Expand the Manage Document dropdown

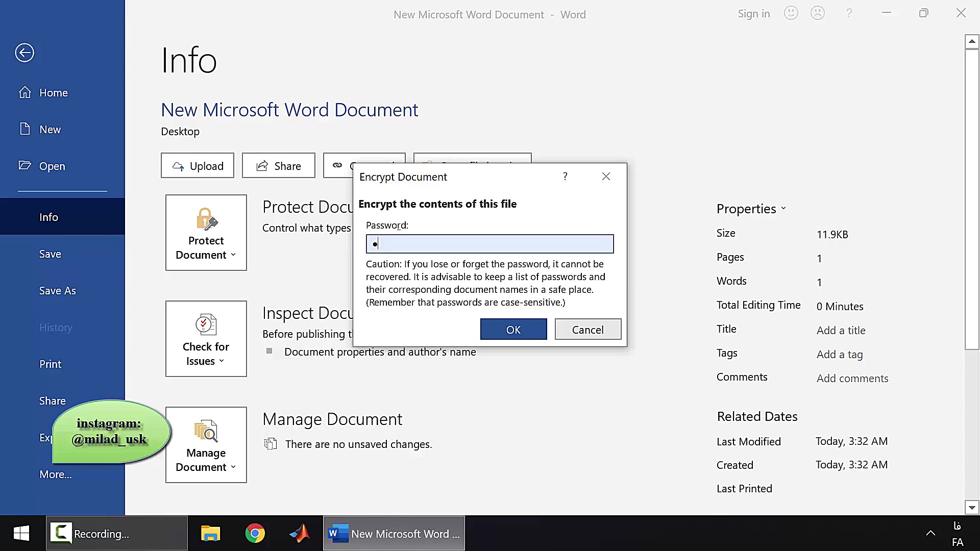click(x=206, y=445)
